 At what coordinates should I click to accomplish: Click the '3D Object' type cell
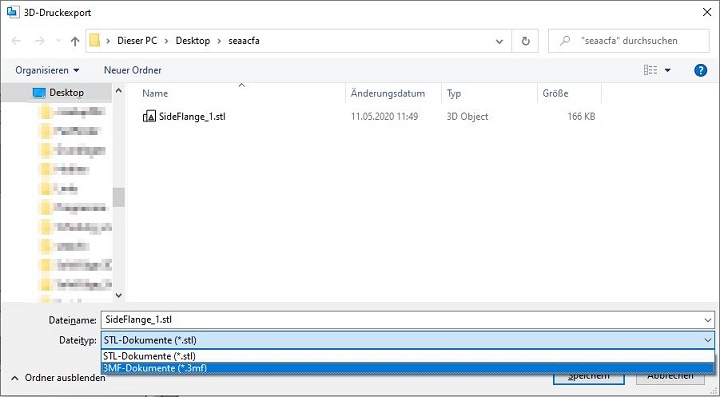click(x=467, y=117)
